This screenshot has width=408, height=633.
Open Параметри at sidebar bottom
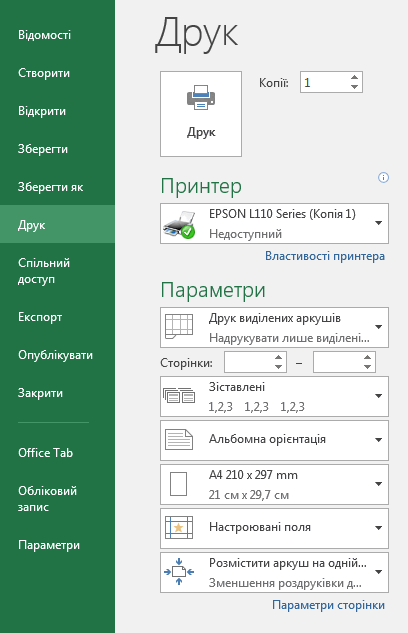point(57,545)
